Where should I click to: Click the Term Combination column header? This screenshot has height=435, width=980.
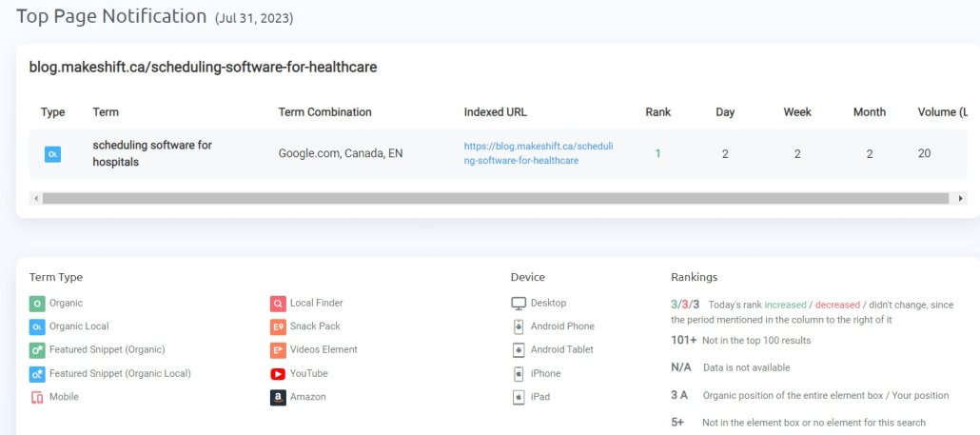[x=325, y=112]
